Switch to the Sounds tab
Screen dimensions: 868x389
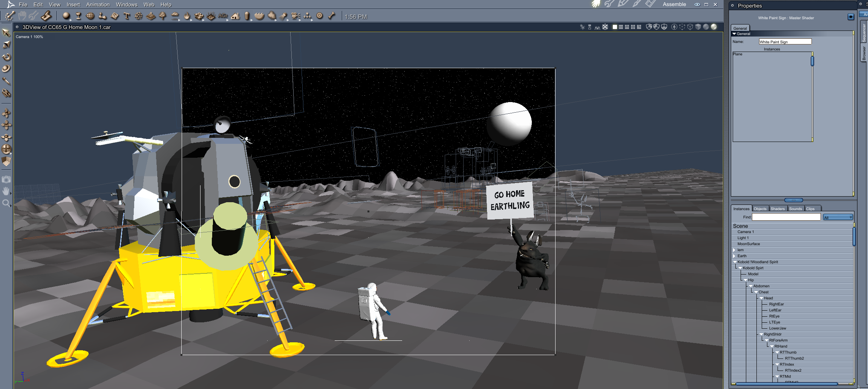[796, 209]
